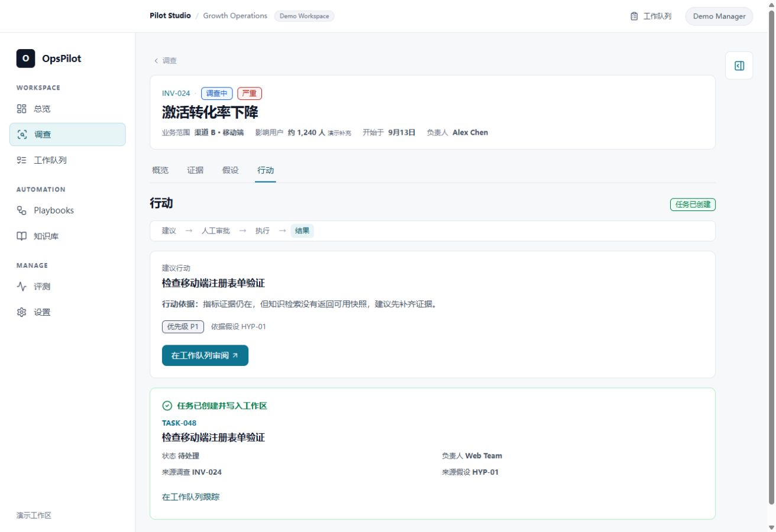Toggle the right side panel icon

[739, 66]
